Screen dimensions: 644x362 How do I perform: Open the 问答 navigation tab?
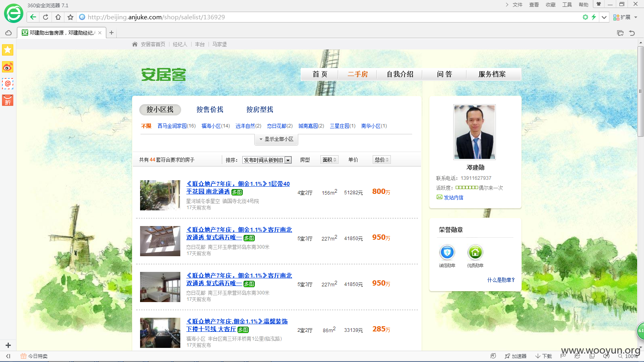pos(444,74)
